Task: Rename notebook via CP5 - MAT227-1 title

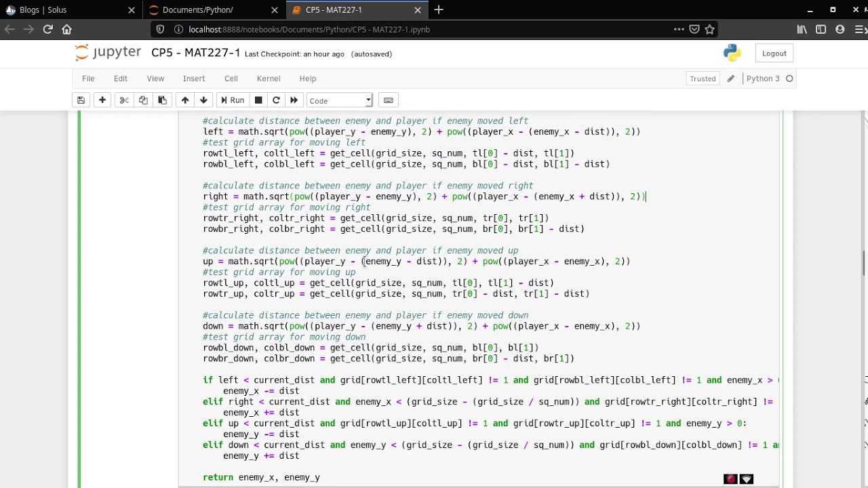Action: tap(195, 53)
